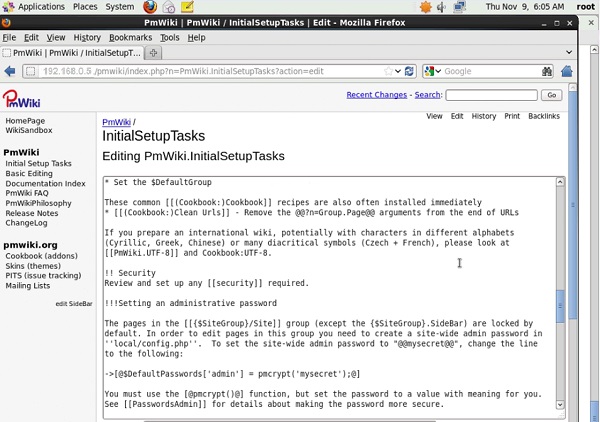Click edit SideBar link

(x=74, y=304)
